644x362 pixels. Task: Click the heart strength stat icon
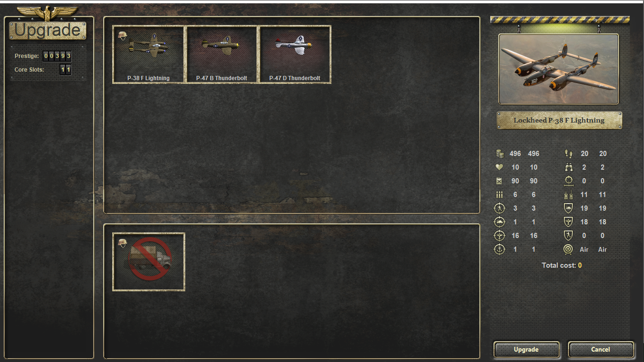click(x=500, y=167)
